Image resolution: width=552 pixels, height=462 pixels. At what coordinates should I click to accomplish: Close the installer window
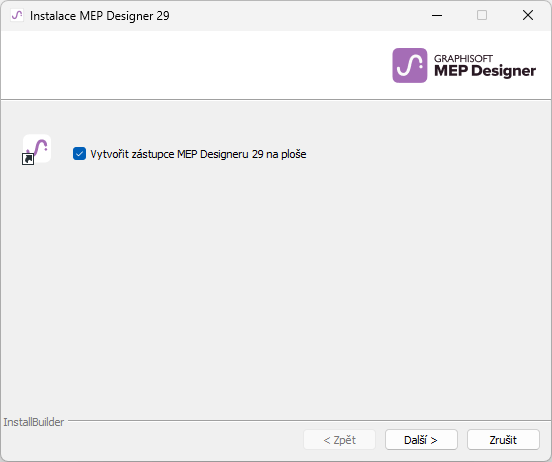click(528, 15)
